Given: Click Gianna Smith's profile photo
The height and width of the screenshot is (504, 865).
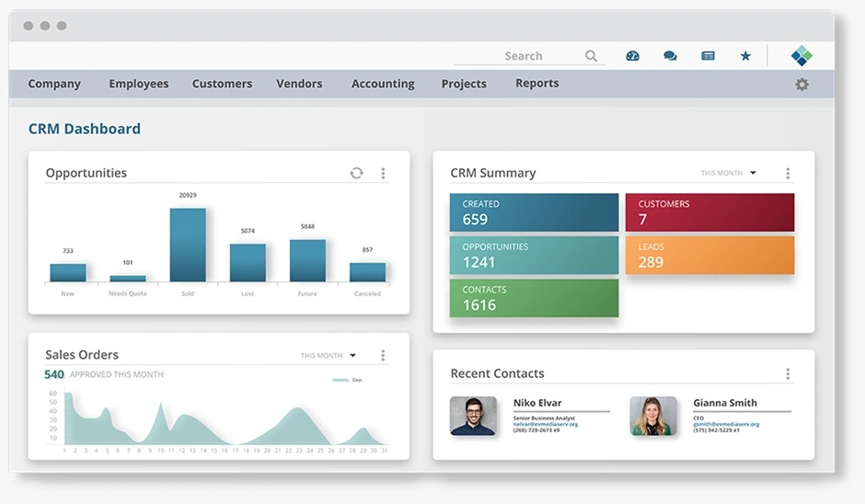Looking at the screenshot, I should tap(653, 416).
